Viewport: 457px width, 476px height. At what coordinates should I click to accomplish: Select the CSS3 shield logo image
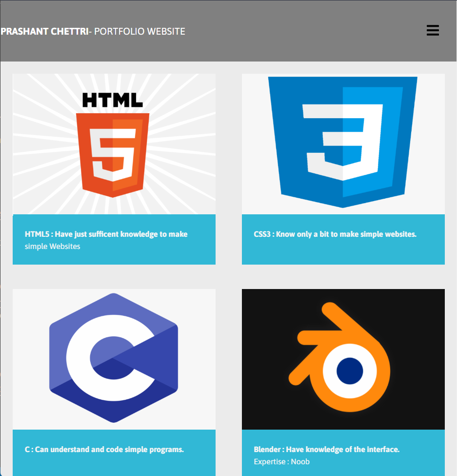point(343,144)
